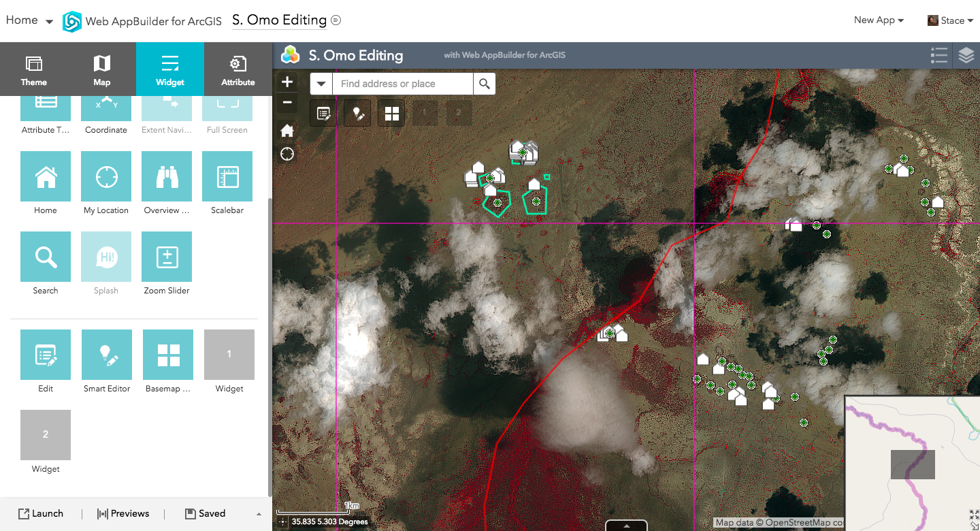Select the My Location widget tile

[x=106, y=176]
